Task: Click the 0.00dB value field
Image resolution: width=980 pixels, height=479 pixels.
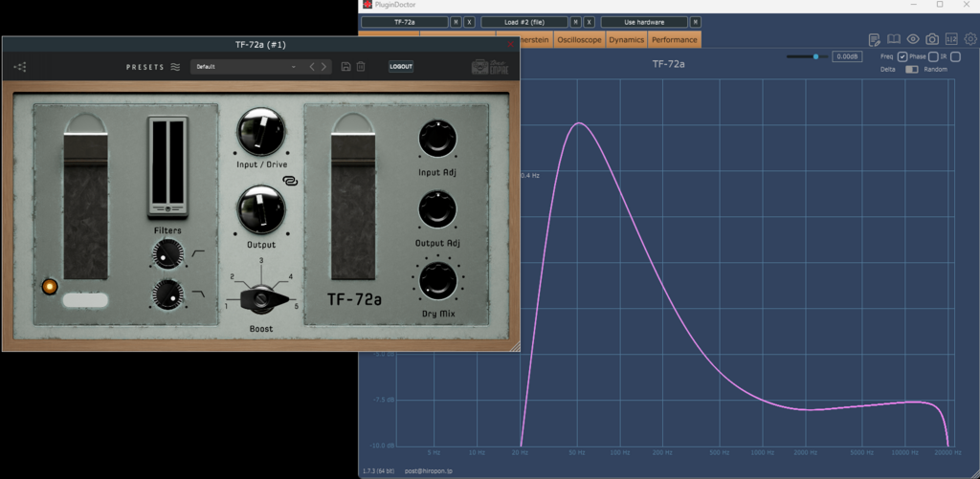Action: (x=847, y=56)
